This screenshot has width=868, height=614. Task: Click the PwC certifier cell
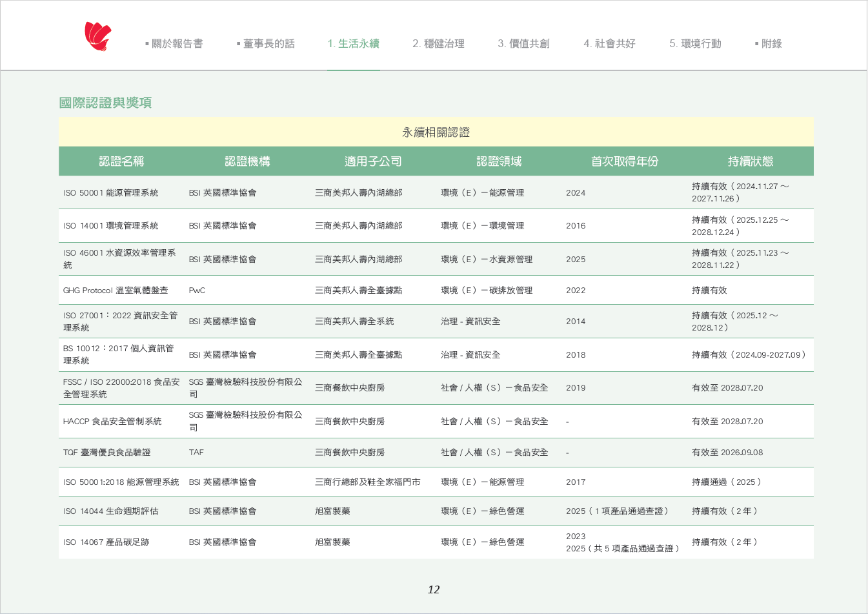[x=197, y=291]
